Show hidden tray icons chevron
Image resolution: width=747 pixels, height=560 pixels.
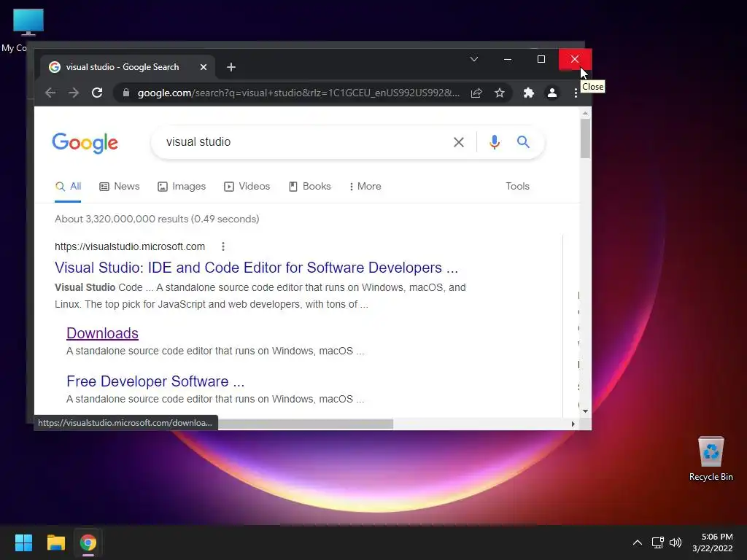(x=637, y=542)
